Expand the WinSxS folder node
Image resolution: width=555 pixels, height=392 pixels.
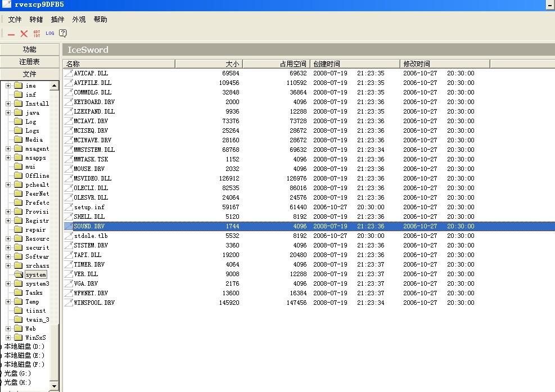tap(8, 337)
